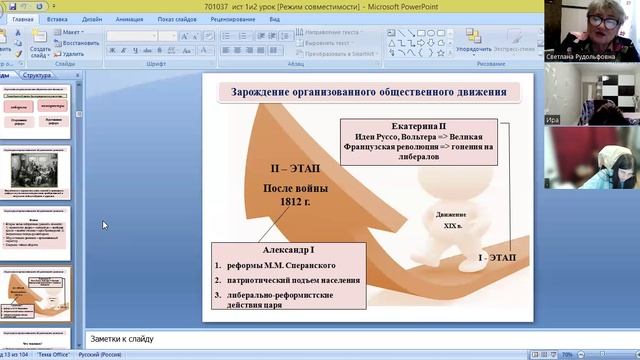Image resolution: width=640 pixels, height=360 pixels.
Task: Click the zoom out minus button
Action: pos(581,355)
